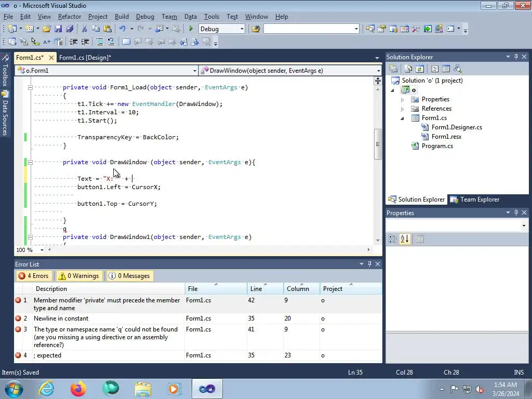Open Firefox from the taskbar
This screenshot has width=532, height=399.
coord(78,389)
